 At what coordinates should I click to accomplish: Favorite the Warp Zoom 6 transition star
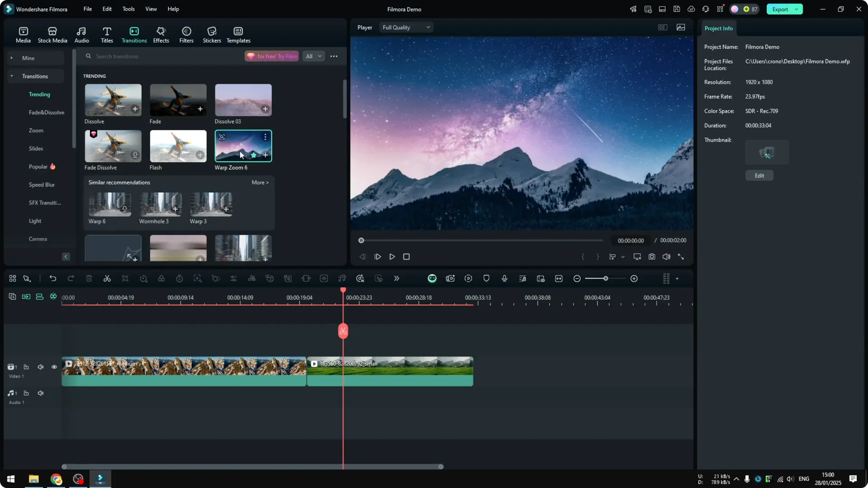(x=254, y=155)
